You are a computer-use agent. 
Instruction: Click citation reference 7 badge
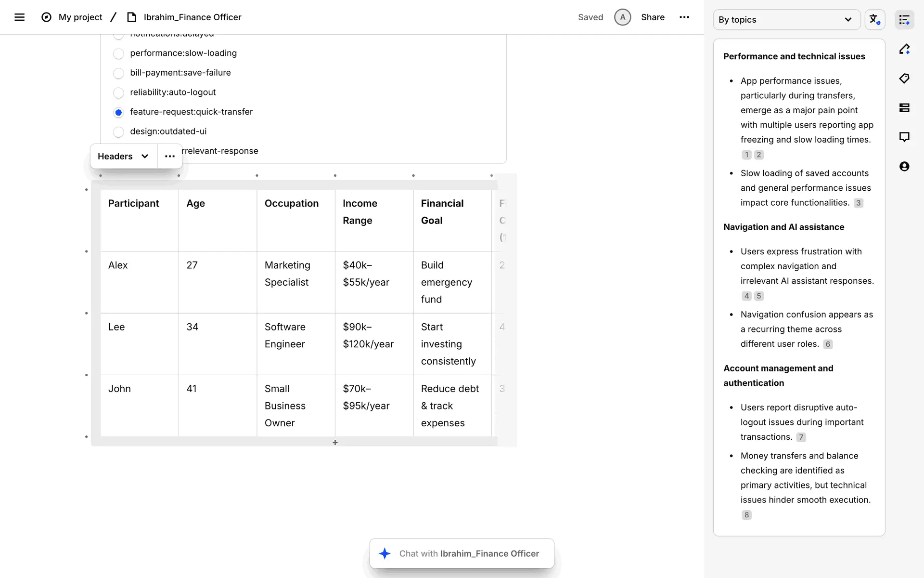(801, 437)
